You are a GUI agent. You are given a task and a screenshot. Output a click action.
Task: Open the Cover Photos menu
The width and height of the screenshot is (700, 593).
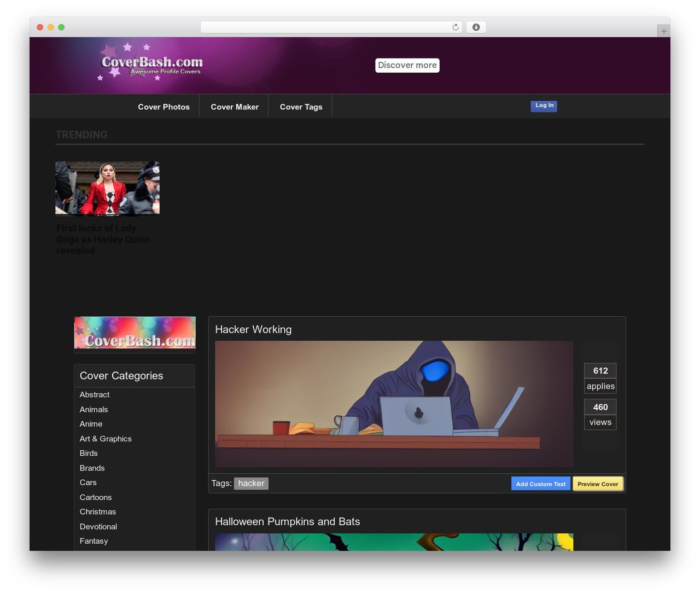tap(164, 107)
